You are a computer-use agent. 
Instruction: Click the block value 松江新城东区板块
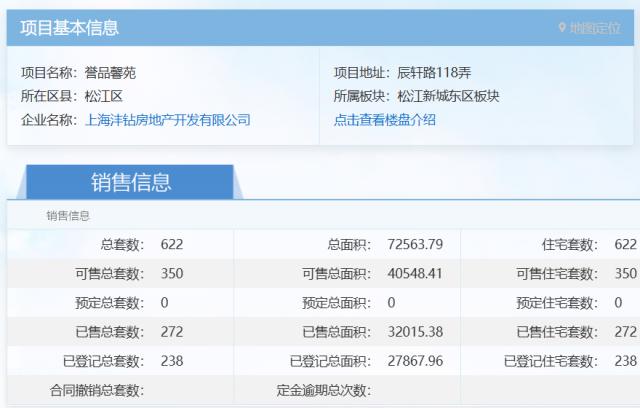[448, 96]
